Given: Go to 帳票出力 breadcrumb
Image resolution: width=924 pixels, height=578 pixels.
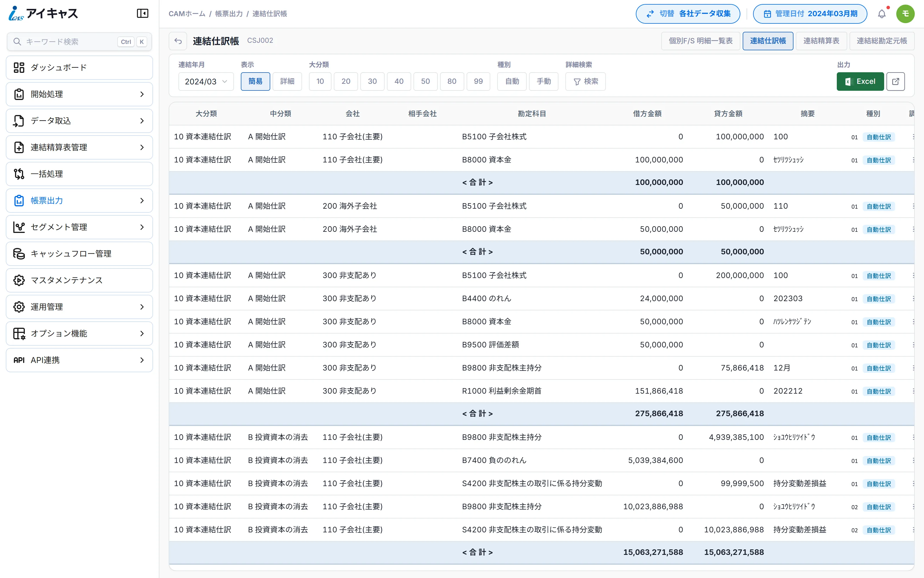Looking at the screenshot, I should 229,14.
